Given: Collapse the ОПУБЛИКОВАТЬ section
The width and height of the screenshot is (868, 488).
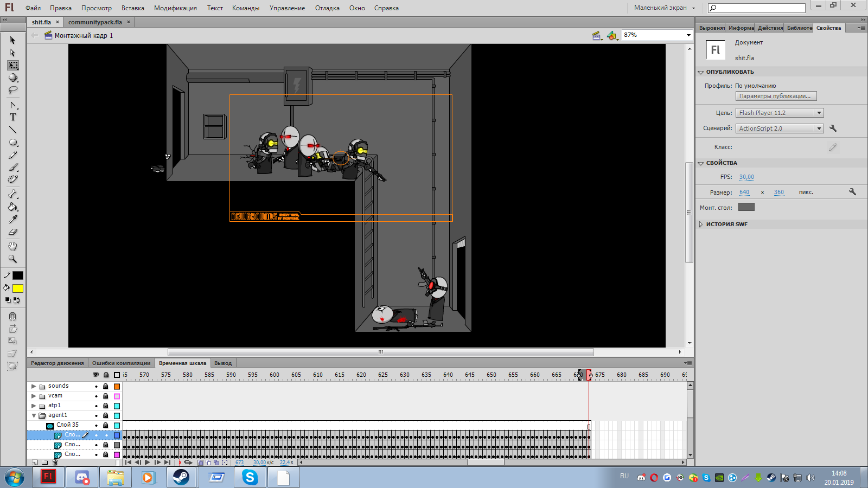Looking at the screenshot, I should point(701,72).
